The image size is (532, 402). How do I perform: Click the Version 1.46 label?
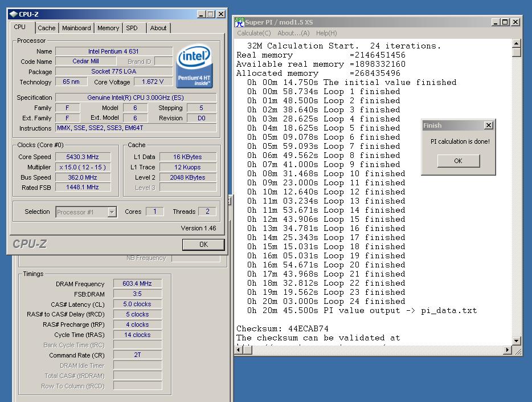198,228
